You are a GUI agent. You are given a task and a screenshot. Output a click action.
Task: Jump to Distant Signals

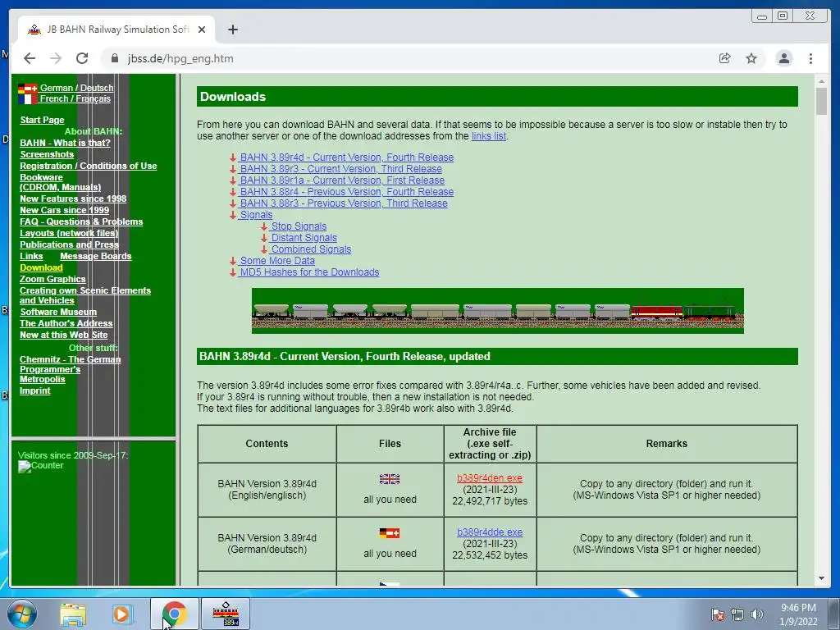pyautogui.click(x=304, y=238)
